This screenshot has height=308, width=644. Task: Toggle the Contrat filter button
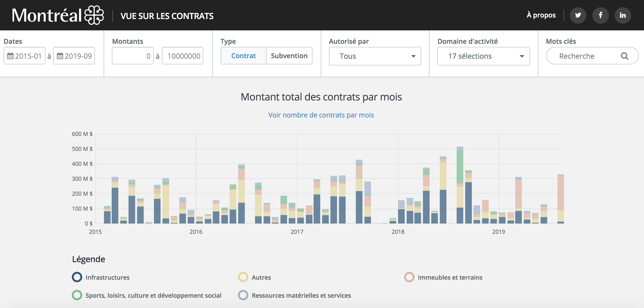243,56
